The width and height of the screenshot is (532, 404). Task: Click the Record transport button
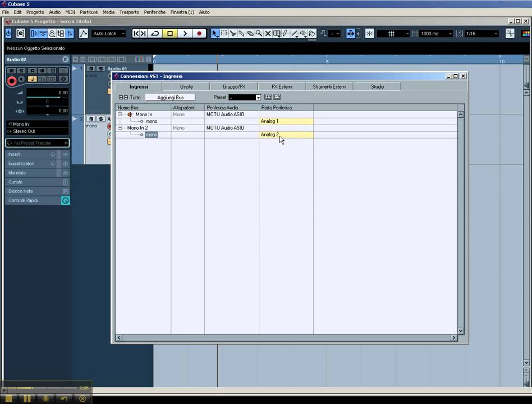[x=199, y=33]
